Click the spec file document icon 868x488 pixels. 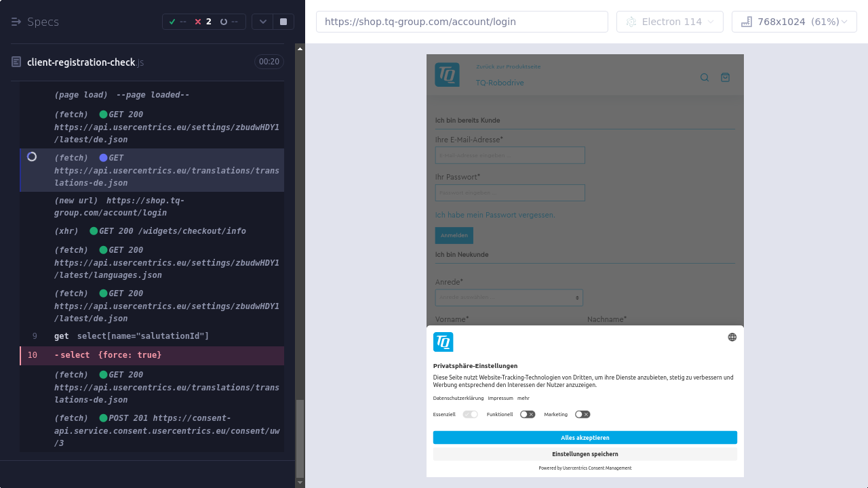coord(16,62)
